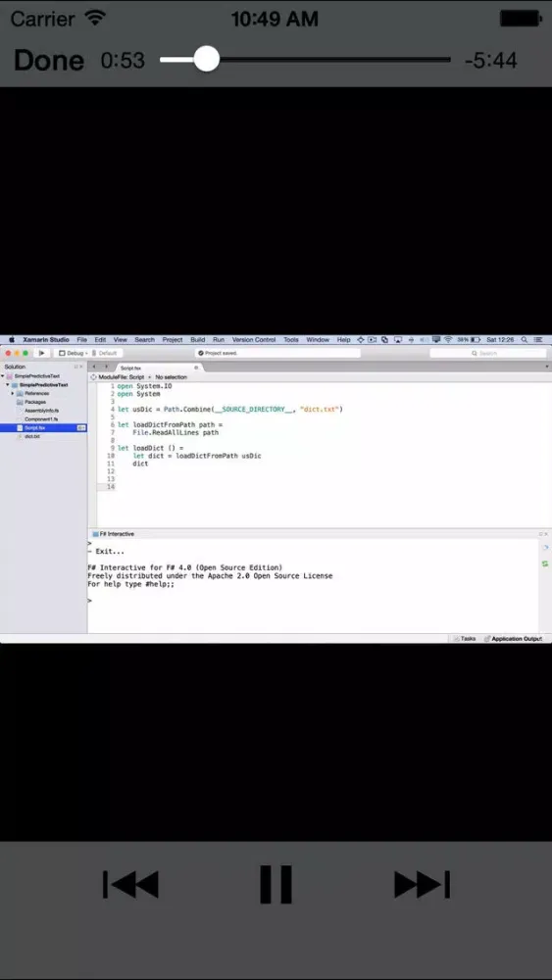Open the View menu
Screen dimensions: 552x980
(120, 339)
